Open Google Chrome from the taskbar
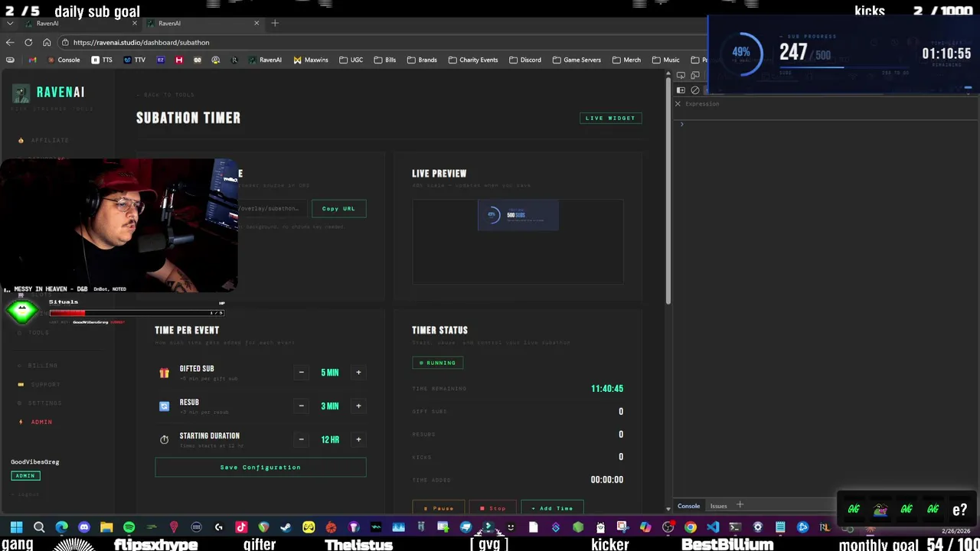 [691, 527]
